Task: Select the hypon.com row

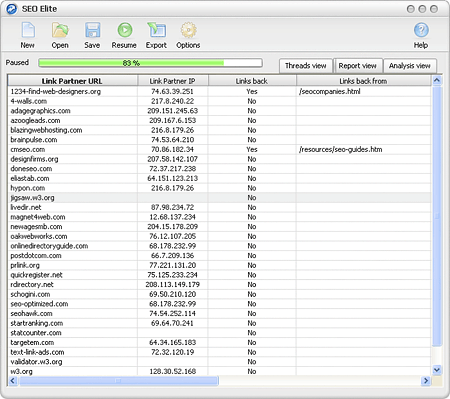Action: (219, 188)
